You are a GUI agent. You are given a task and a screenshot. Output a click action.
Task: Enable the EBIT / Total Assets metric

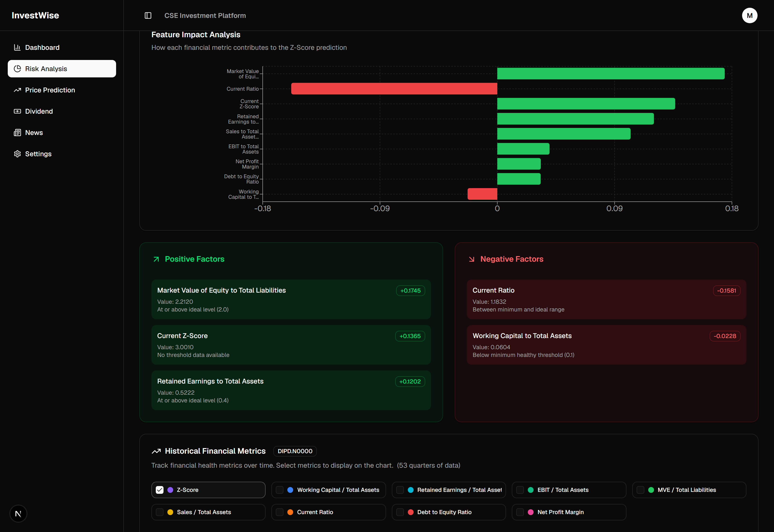click(x=520, y=490)
